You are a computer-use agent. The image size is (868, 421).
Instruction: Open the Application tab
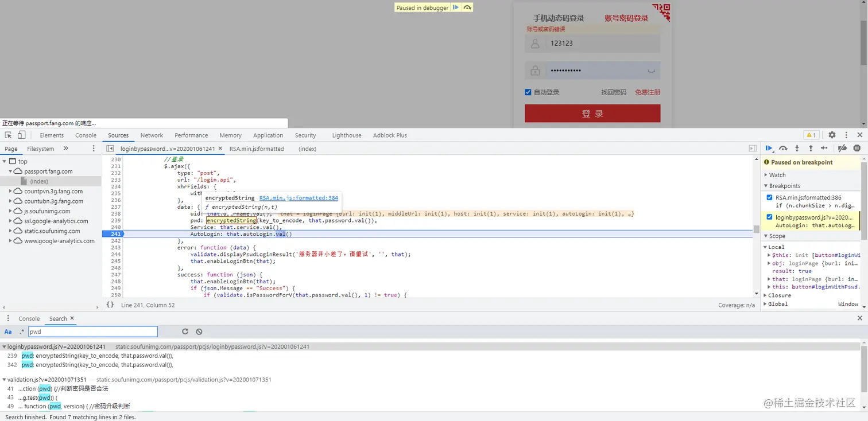(268, 135)
